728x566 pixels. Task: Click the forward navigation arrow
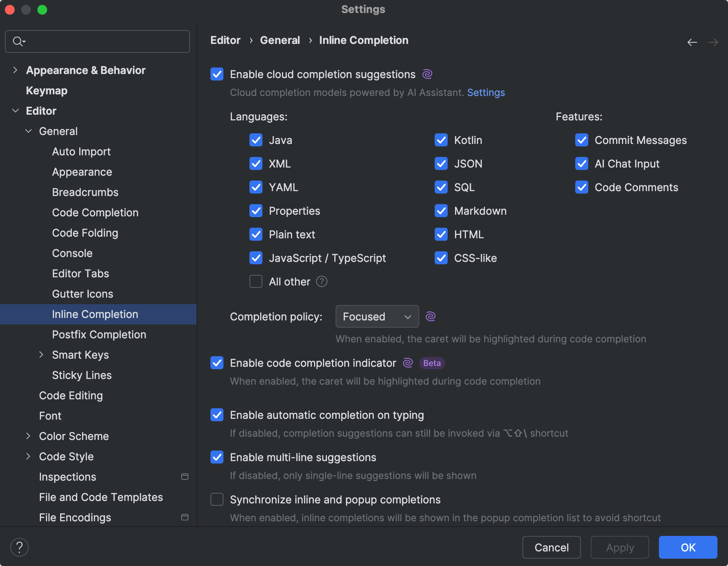[713, 42]
